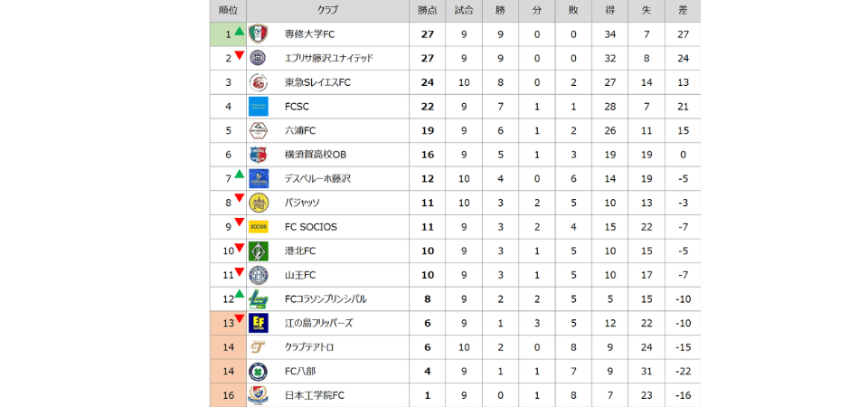Click the エブリサ藤沢ユナイテッド team logo

(259, 58)
